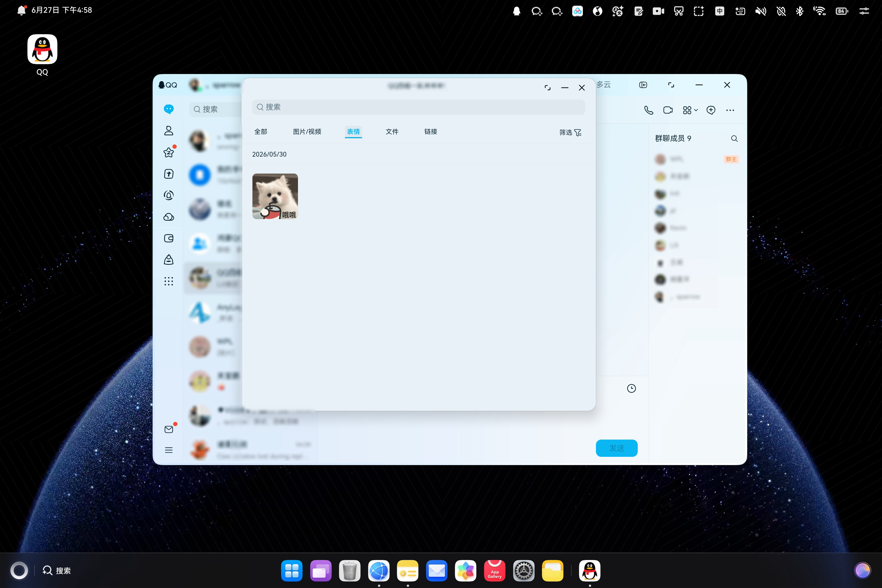Open the QQ desktop shortcut
The height and width of the screenshot is (588, 882).
(42, 55)
